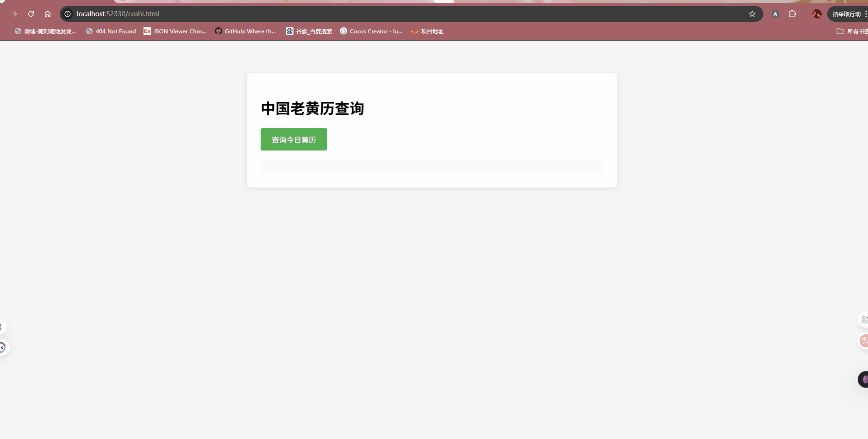This screenshot has width=868, height=439.
Task: Click the forward navigation arrow
Action: (14, 14)
